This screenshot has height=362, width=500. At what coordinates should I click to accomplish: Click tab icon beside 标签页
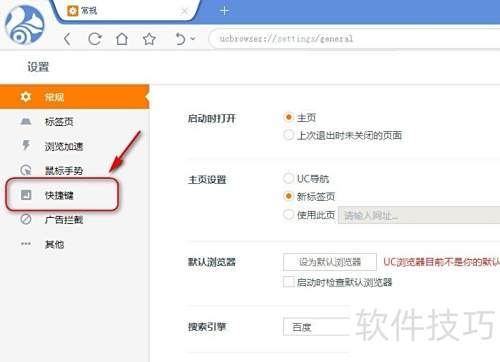click(26, 121)
